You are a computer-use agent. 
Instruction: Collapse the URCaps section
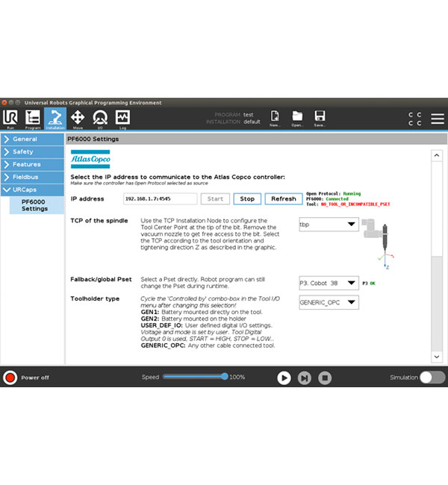[x=33, y=190]
